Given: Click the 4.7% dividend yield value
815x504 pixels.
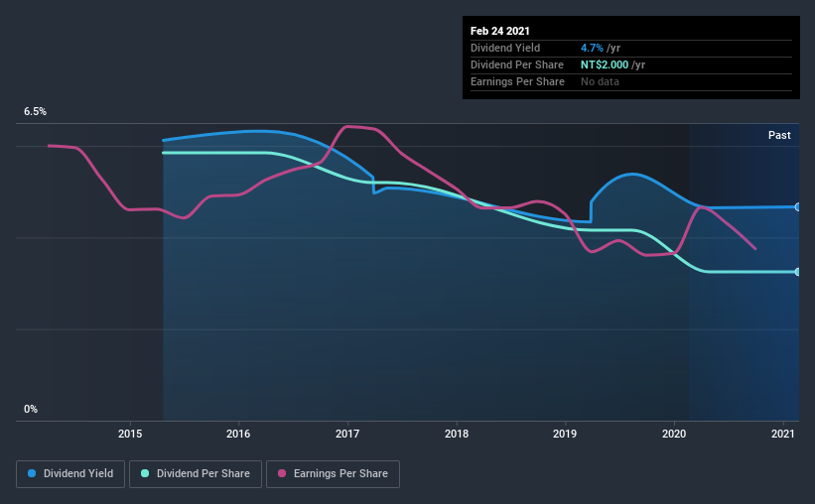Looking at the screenshot, I should [592, 48].
